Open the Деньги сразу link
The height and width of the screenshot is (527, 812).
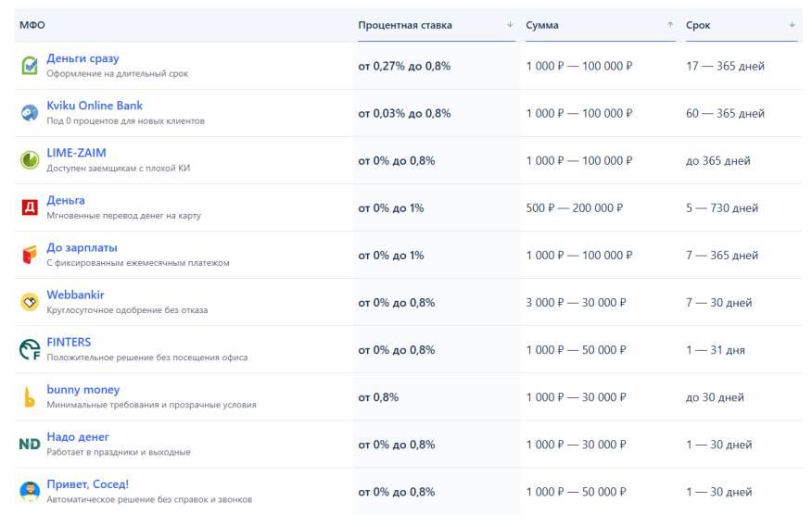click(x=82, y=58)
